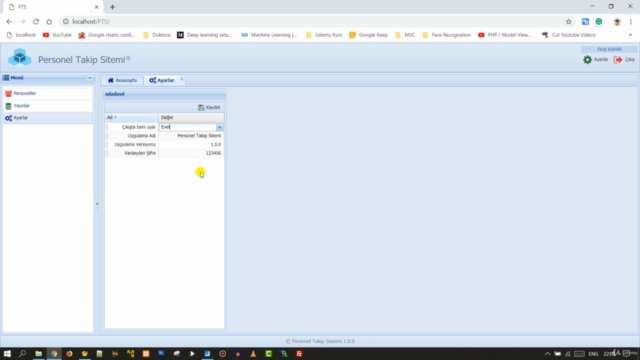Sort by the Ad column header

click(131, 118)
